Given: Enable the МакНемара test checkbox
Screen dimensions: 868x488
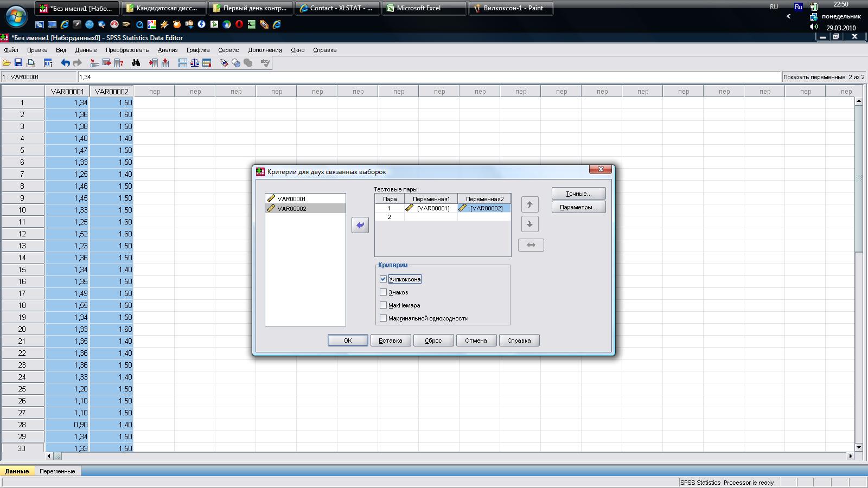Looking at the screenshot, I should [x=384, y=305].
